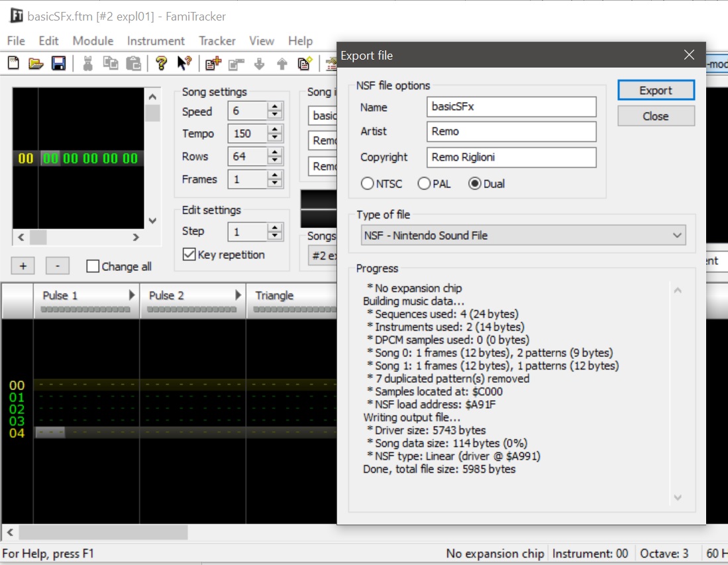Click the Close button in Export dialog

click(656, 116)
